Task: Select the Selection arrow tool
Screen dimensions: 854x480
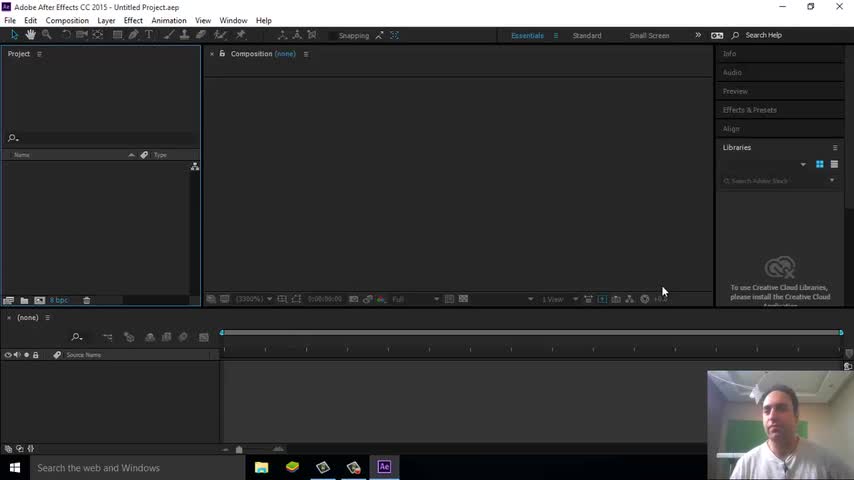Action: tap(14, 35)
